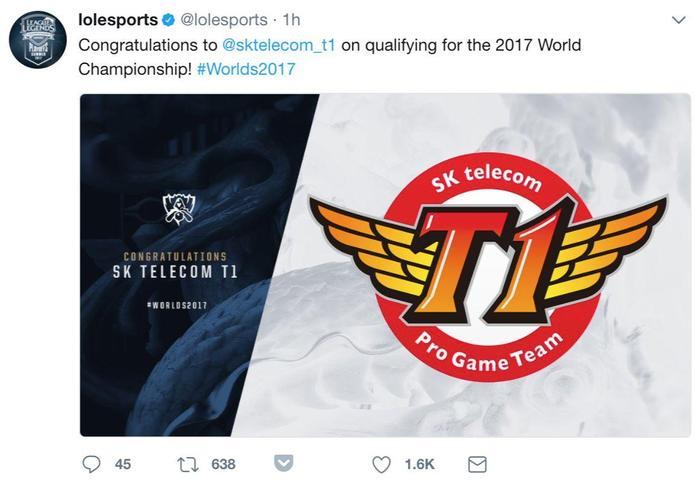The width and height of the screenshot is (700, 486).
Task: Open the SK telecom T1 logo image
Action: tap(488, 266)
